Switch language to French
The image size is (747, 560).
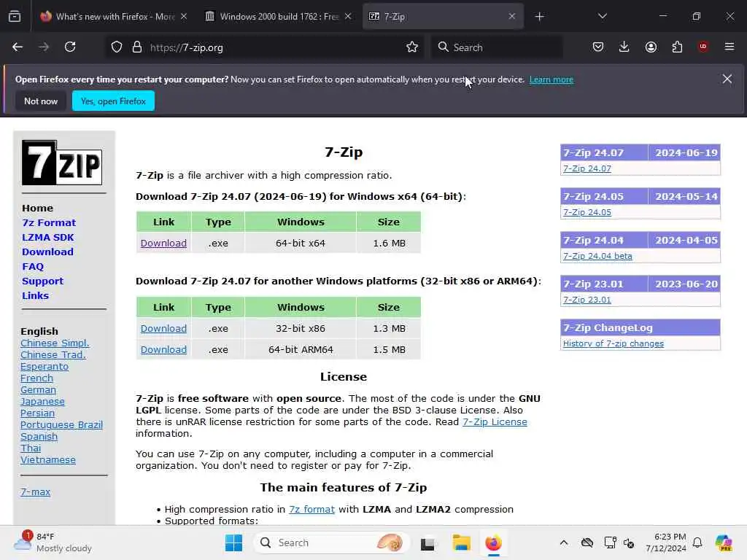pyautogui.click(x=36, y=378)
